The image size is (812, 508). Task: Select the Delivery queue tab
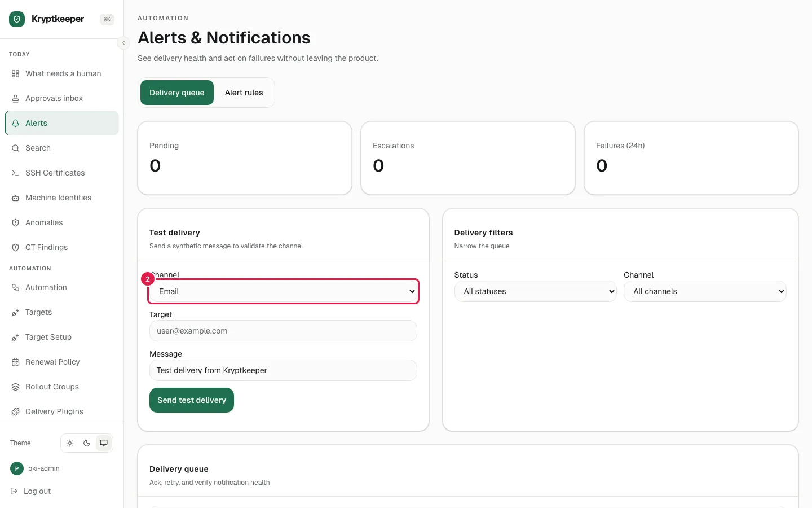177,93
